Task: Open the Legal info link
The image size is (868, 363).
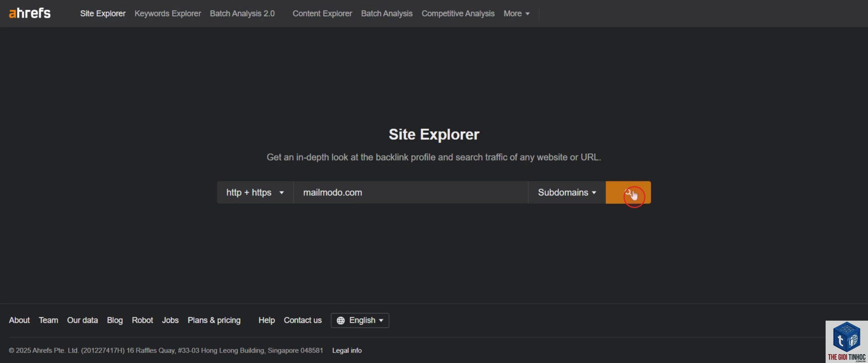Action: 347,350
